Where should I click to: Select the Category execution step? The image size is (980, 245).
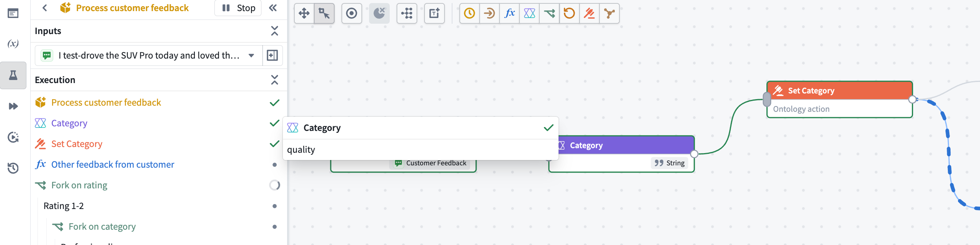[x=158, y=123]
